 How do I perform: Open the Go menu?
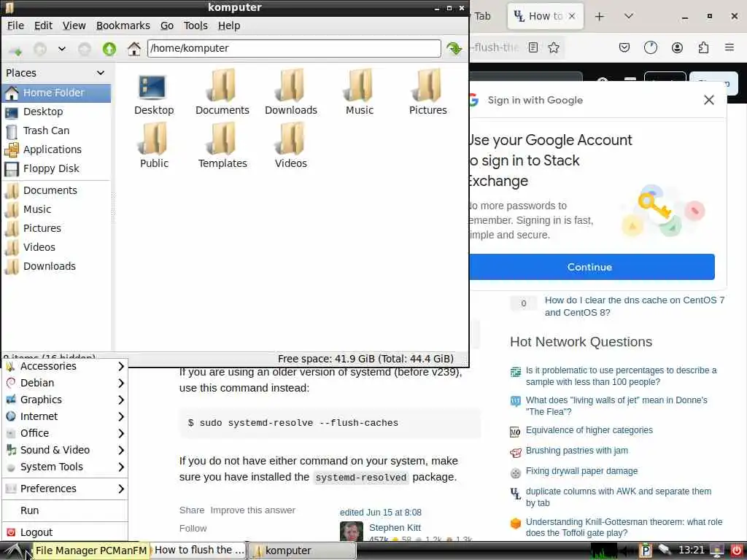click(167, 26)
